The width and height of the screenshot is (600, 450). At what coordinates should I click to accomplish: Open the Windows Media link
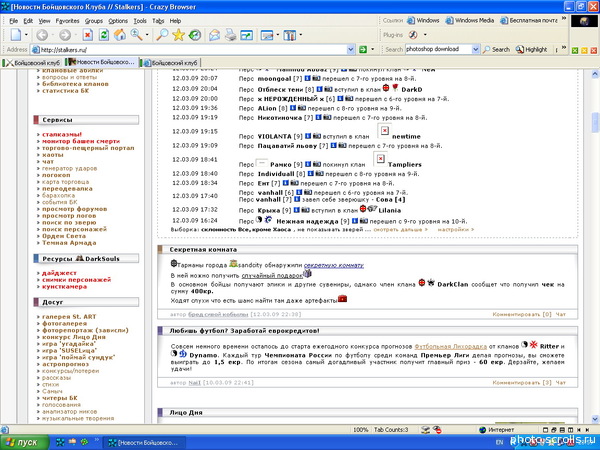470,21
